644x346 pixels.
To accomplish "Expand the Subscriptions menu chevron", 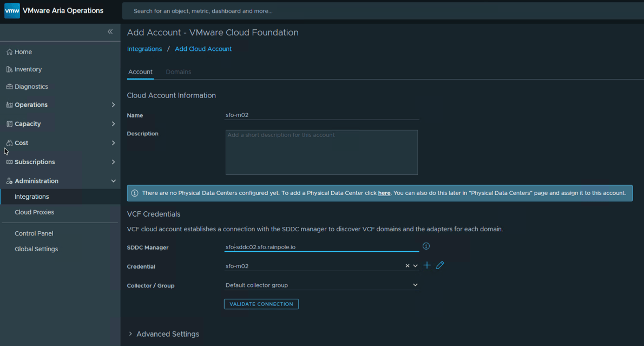I will coord(113,162).
